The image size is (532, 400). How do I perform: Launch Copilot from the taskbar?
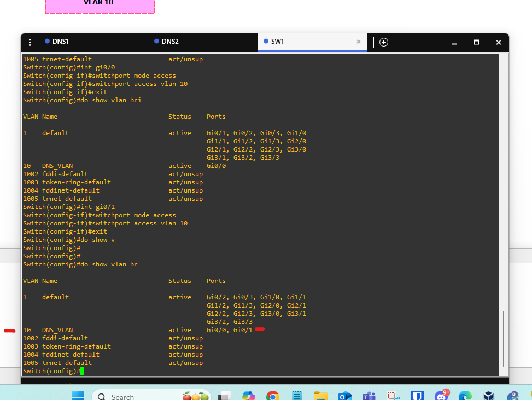coord(248,396)
